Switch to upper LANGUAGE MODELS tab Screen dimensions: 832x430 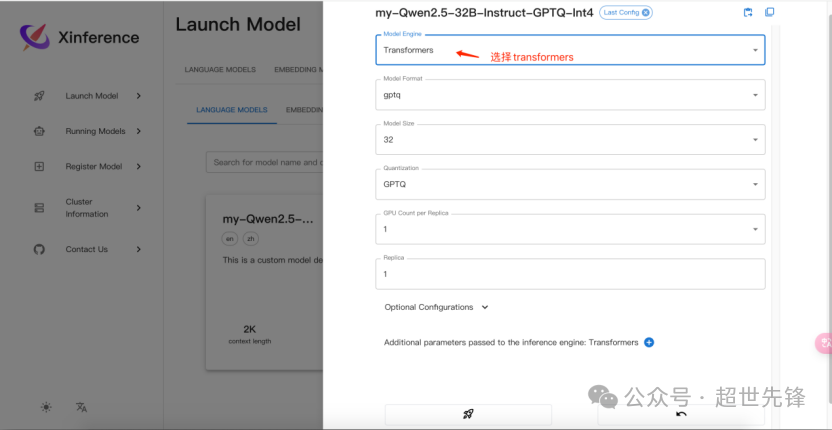220,70
